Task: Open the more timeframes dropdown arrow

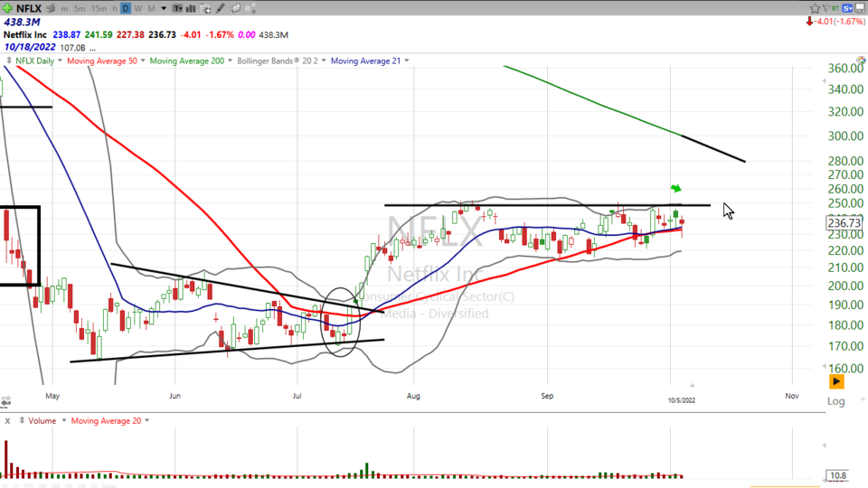Action: [x=164, y=8]
